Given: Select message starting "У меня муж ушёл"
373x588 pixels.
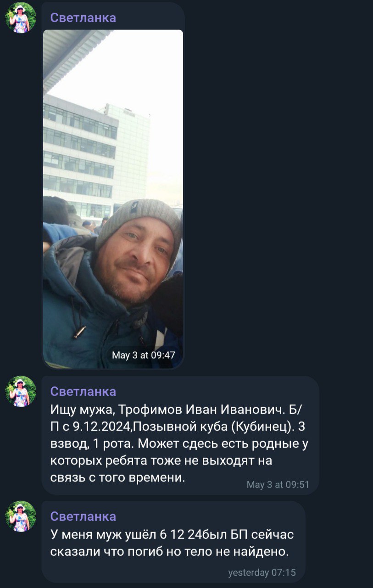Looking at the screenshot, I should pyautogui.click(x=173, y=542).
